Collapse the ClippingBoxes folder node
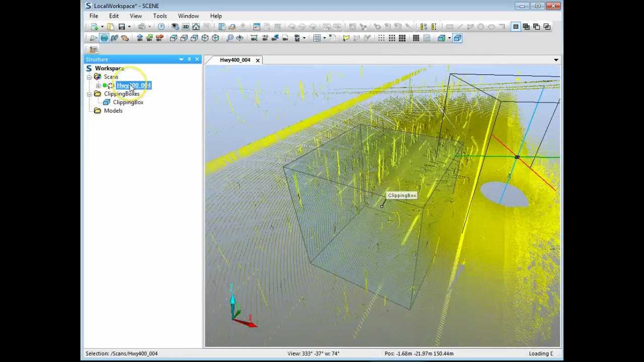Viewport: 644px width, 362px height. pos(90,94)
